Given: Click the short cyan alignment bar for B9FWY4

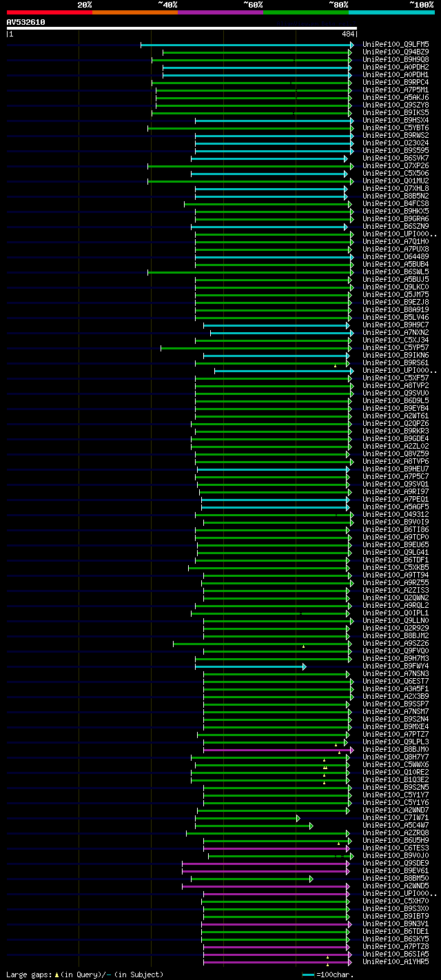Looking at the screenshot, I should (x=251, y=666).
